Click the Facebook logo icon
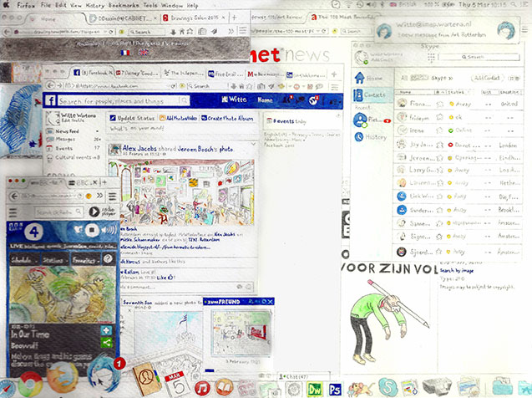The height and width of the screenshot is (398, 532). tap(50, 100)
